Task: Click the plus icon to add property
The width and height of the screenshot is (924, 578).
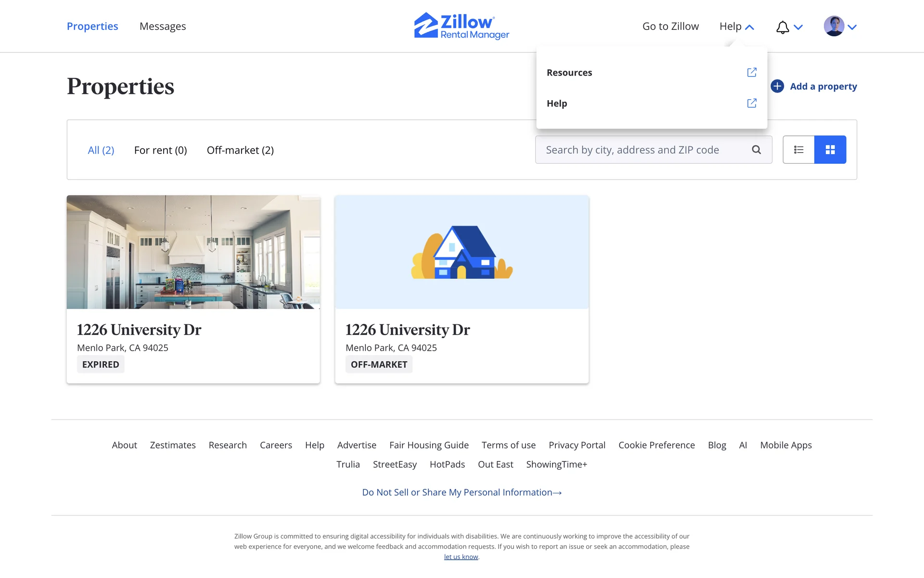Action: click(x=777, y=86)
